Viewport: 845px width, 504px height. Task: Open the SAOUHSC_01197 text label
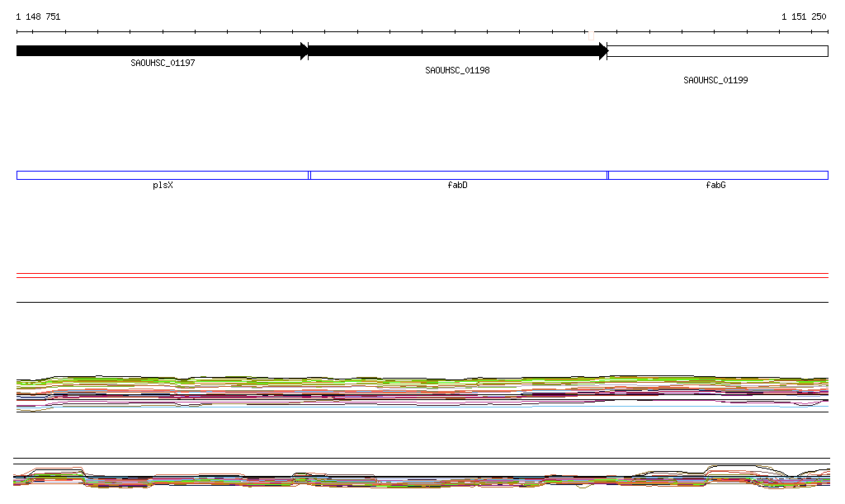(x=163, y=64)
